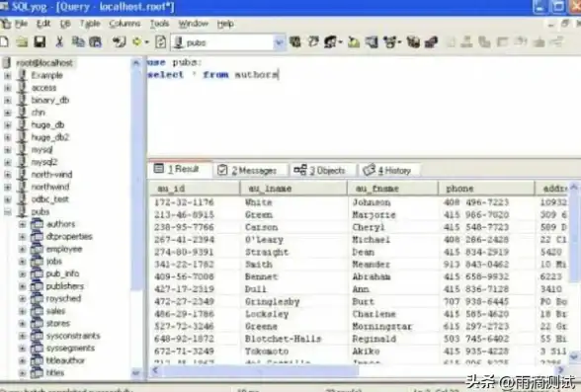Expand the huge_db database node
This screenshot has height=392, width=581.
pyautogui.click(x=8, y=125)
